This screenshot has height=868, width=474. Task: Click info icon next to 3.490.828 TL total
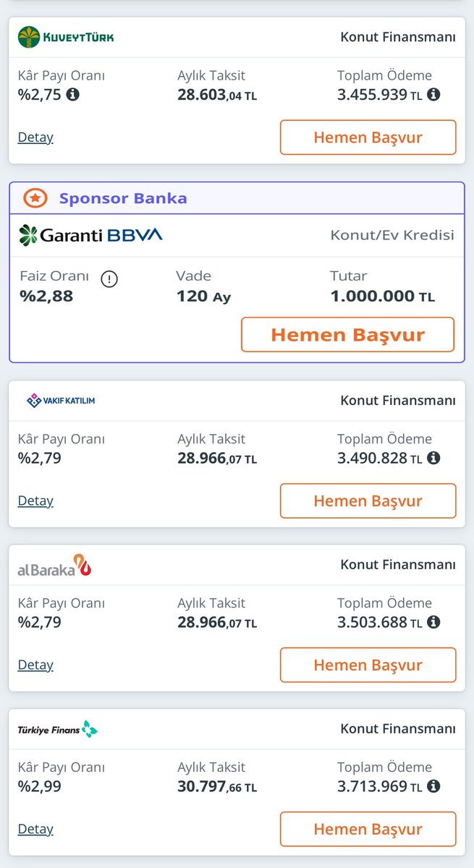(x=433, y=458)
